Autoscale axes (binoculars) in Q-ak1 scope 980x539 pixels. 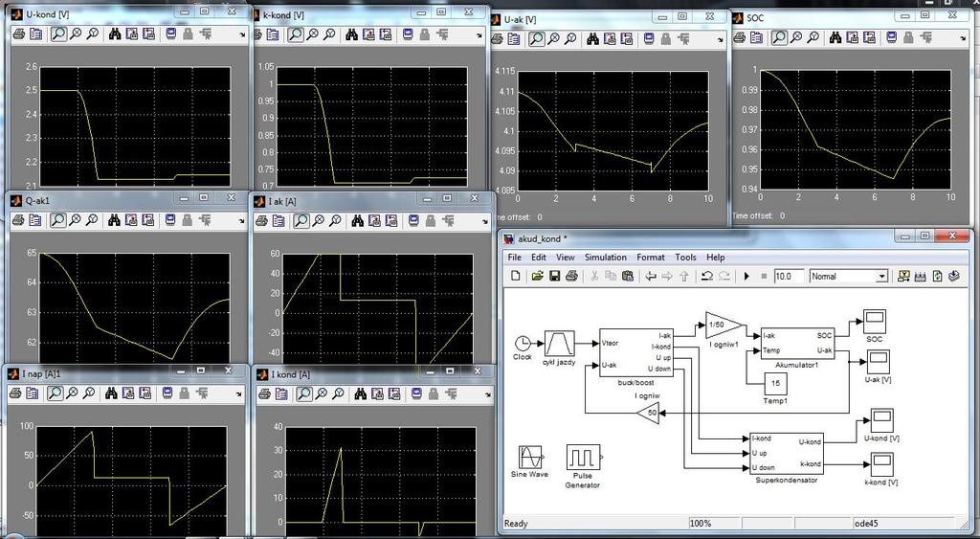[115, 219]
